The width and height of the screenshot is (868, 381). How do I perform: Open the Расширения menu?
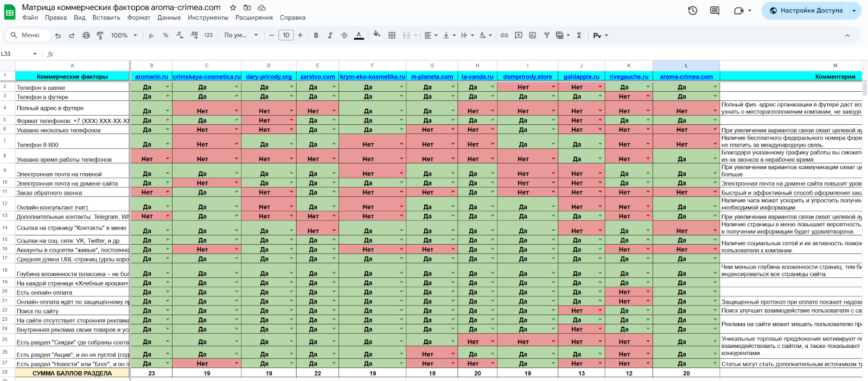coord(254,17)
